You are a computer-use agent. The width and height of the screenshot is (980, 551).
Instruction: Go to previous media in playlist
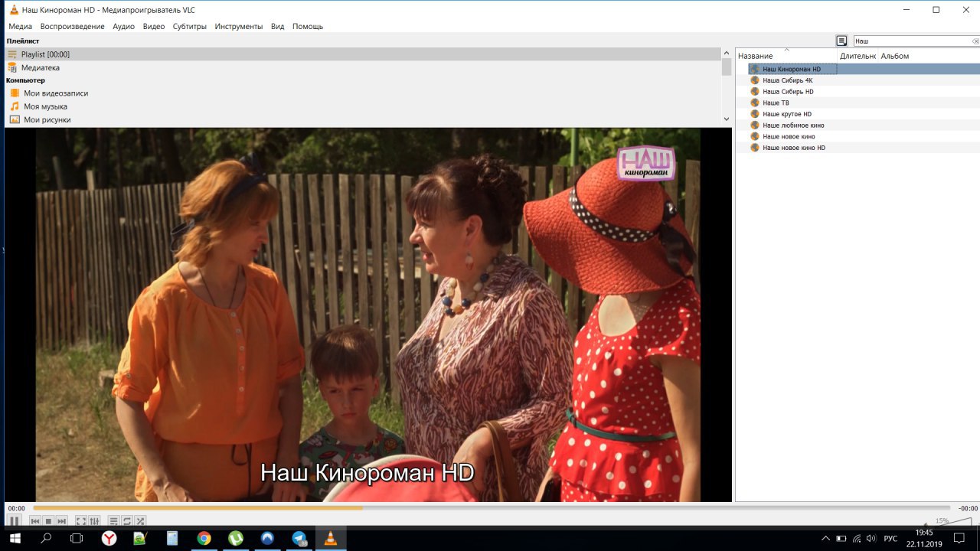[x=34, y=521]
